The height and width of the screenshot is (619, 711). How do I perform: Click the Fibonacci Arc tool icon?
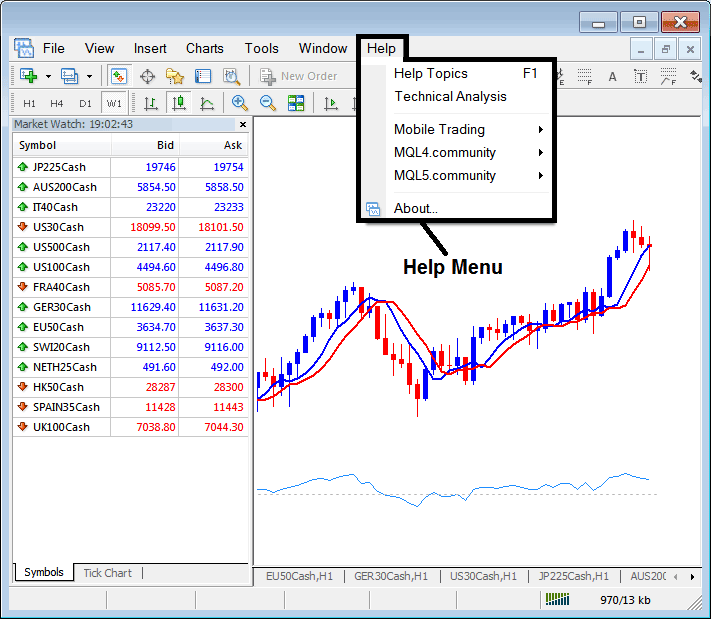668,76
